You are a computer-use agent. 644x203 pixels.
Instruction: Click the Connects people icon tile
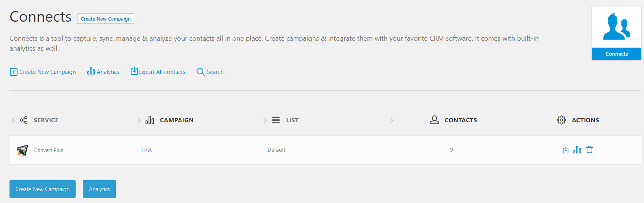pyautogui.click(x=616, y=27)
